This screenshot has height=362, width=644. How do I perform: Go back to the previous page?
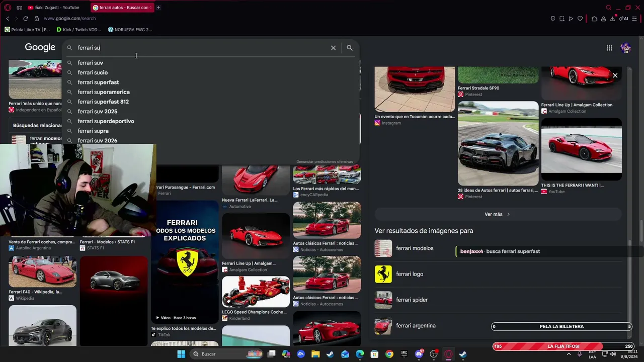pyautogui.click(x=8, y=19)
